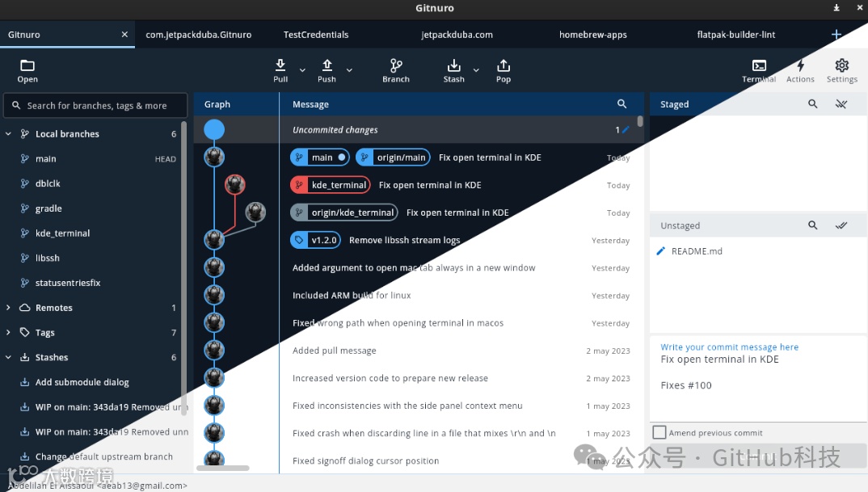Close the Gitnuro tab

(124, 34)
